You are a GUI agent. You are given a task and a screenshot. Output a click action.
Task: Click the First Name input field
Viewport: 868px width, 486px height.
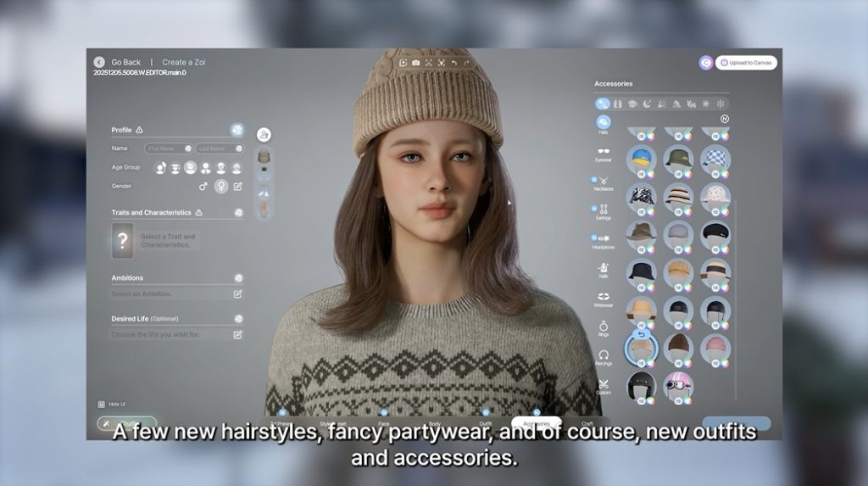(x=167, y=148)
